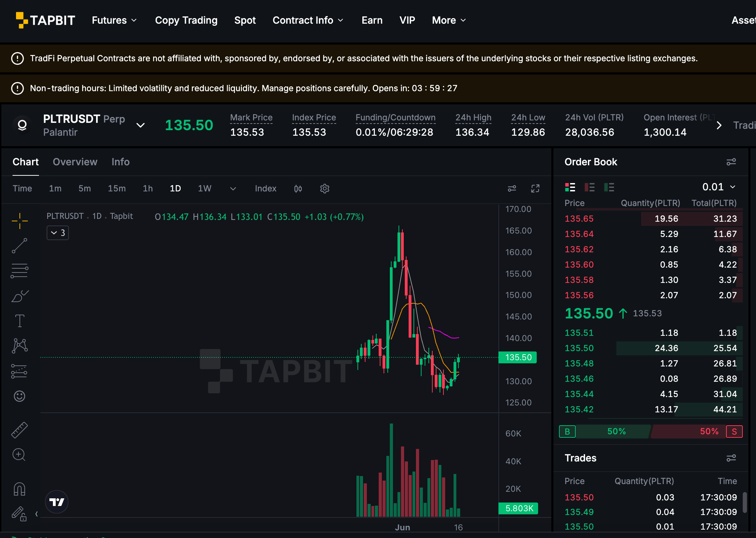Click the 135.50 current price label on axis
Image resolution: width=756 pixels, height=538 pixels.
pyautogui.click(x=518, y=357)
